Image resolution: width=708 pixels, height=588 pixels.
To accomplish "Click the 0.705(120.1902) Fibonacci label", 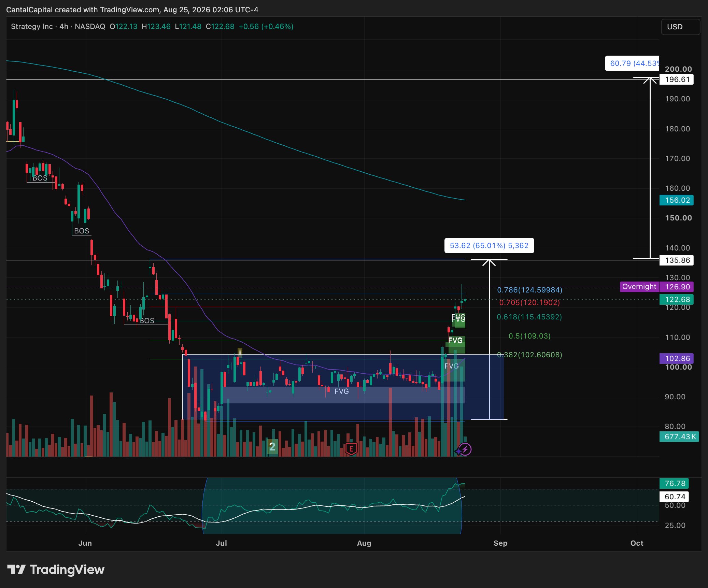I will [529, 303].
